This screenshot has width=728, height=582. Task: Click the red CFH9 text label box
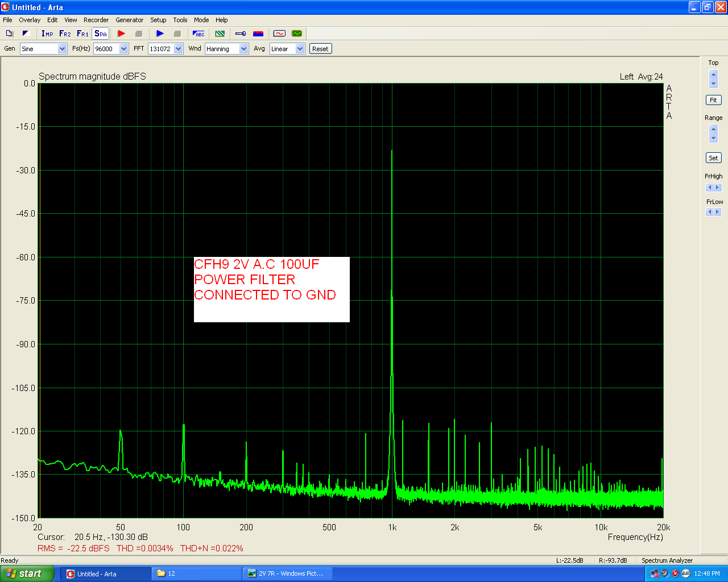272,289
